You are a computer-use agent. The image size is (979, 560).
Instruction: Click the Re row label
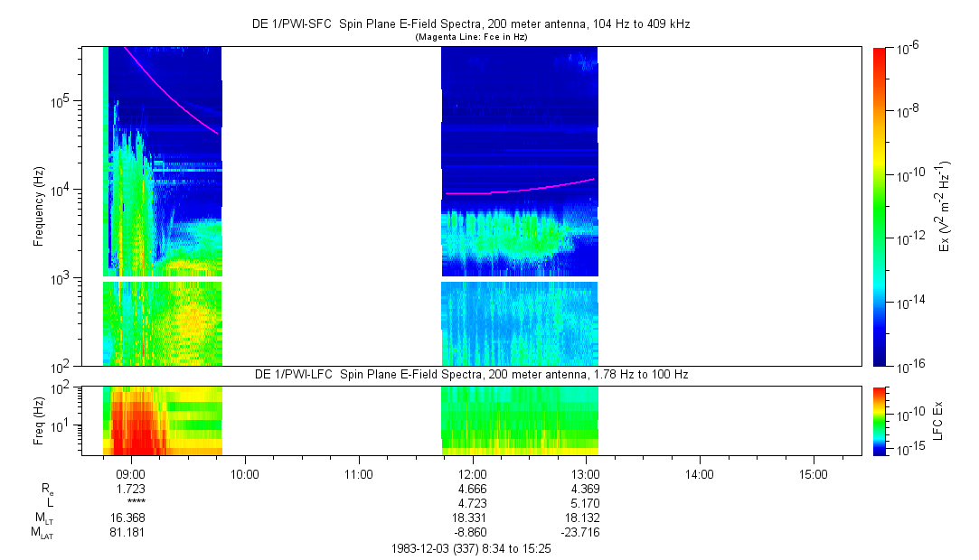coord(47,490)
